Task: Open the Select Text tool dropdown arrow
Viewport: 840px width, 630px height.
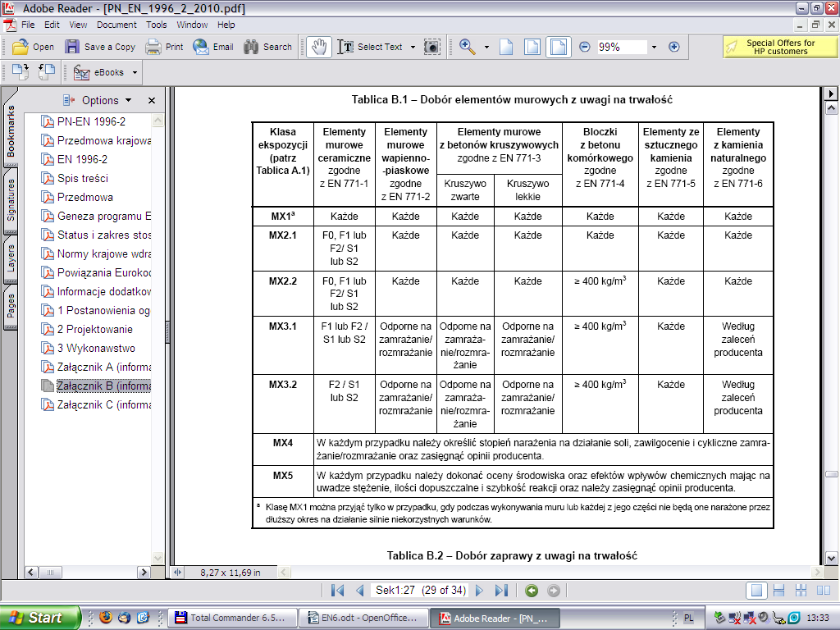Action: 413,47
